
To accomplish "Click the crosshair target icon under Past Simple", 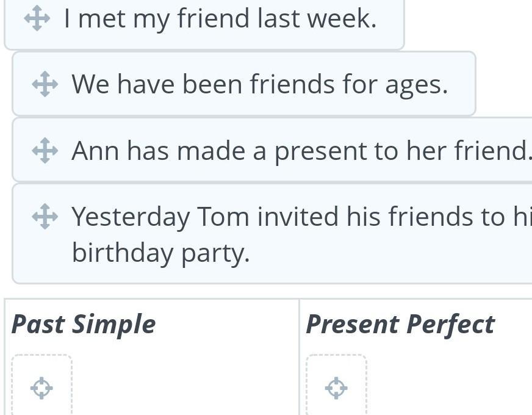I will coord(41,388).
